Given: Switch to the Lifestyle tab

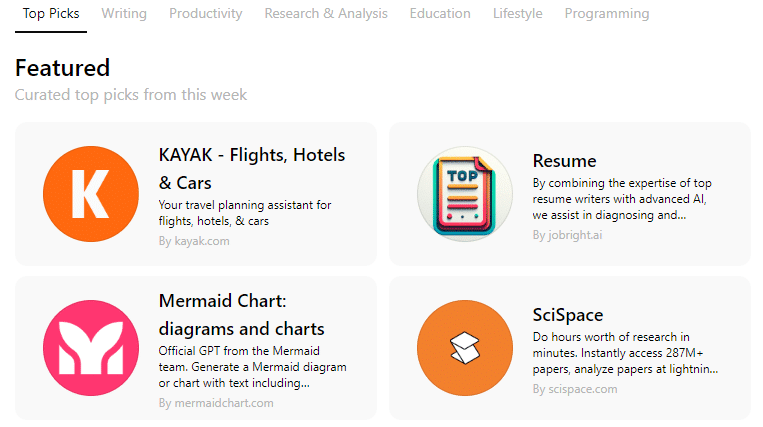Looking at the screenshot, I should [518, 14].
